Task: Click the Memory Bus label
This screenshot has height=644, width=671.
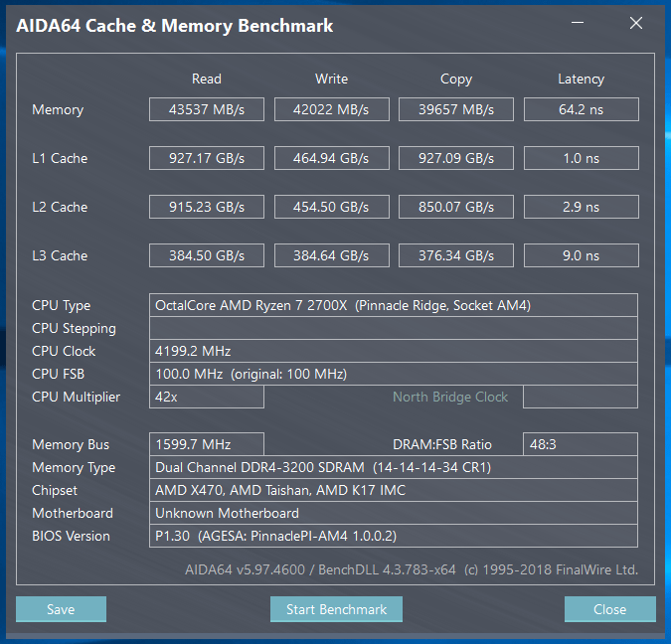Action: tap(71, 445)
